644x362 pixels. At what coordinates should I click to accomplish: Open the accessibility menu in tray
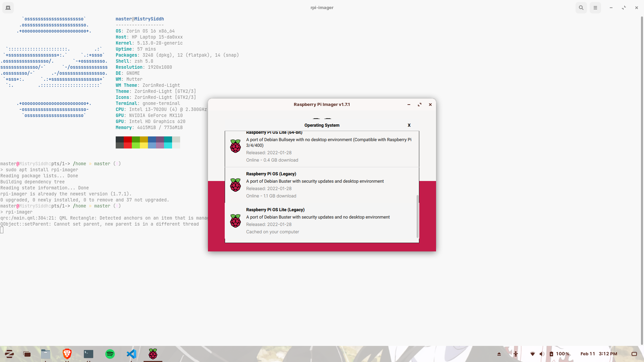[x=516, y=354]
